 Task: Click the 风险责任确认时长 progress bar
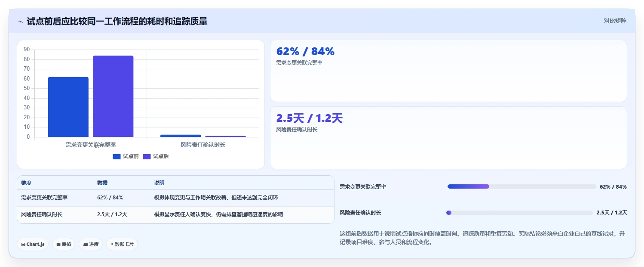tap(520, 213)
